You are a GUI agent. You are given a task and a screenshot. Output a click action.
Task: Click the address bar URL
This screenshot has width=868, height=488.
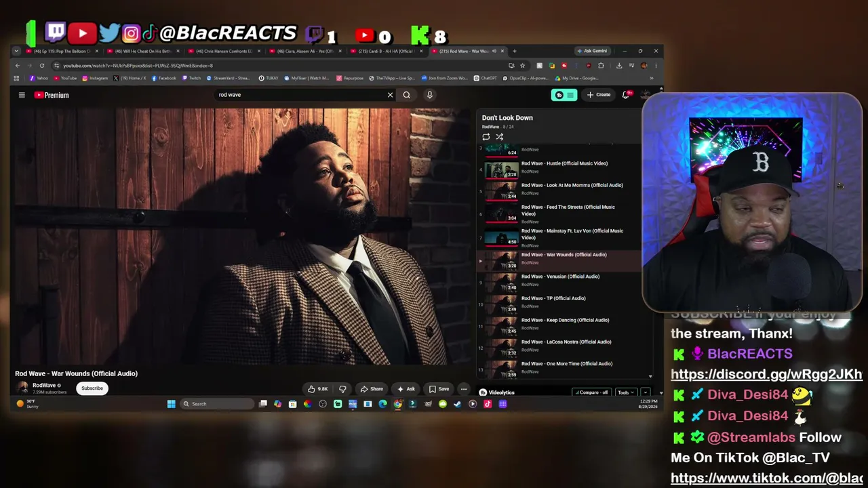tap(138, 66)
